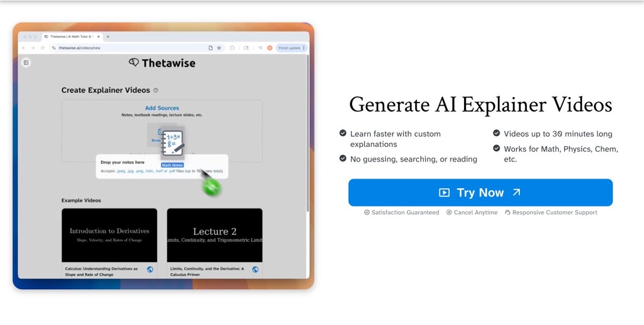This screenshot has width=644, height=325.
Task: Click the globe icon on the Derivatives video card
Action: coord(150,269)
